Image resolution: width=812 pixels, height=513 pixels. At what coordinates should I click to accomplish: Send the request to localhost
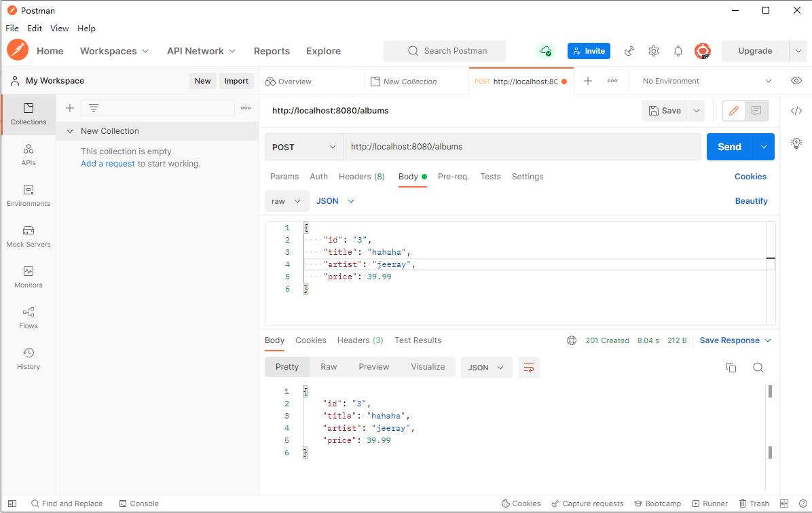tap(728, 147)
